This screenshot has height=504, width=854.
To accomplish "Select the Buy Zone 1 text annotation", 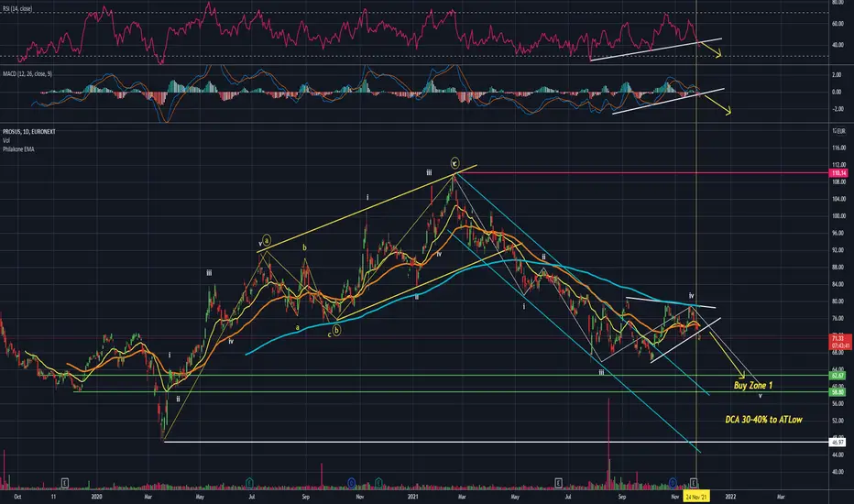I will (753, 385).
